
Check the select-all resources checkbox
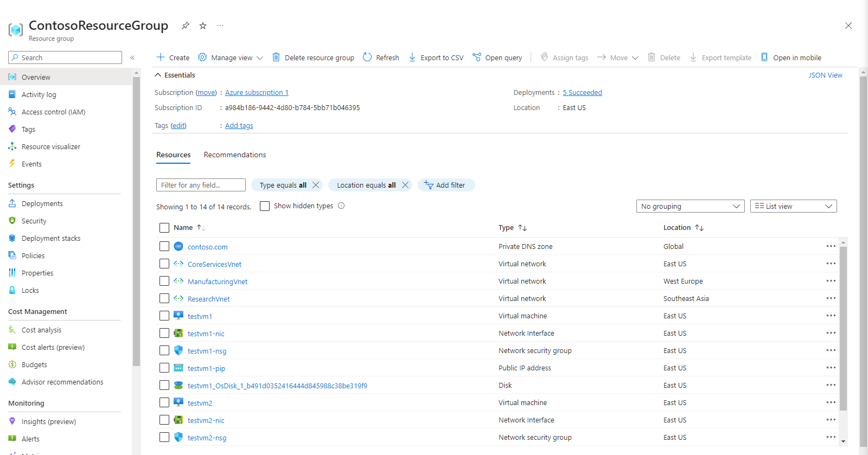pos(164,228)
